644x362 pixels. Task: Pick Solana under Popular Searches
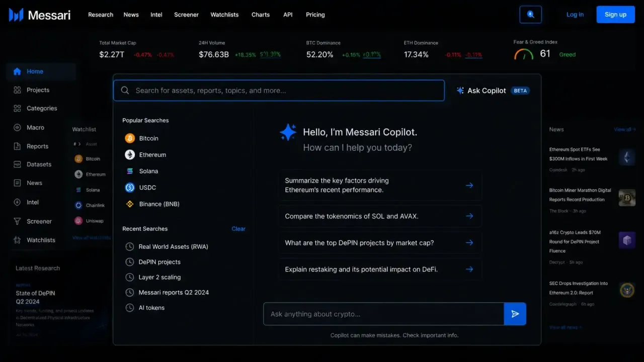point(142,171)
